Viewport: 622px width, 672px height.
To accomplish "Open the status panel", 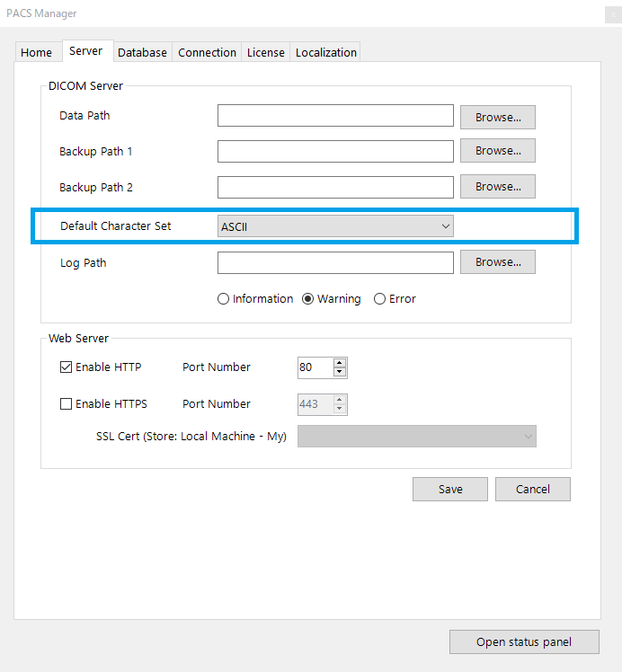I will [524, 642].
